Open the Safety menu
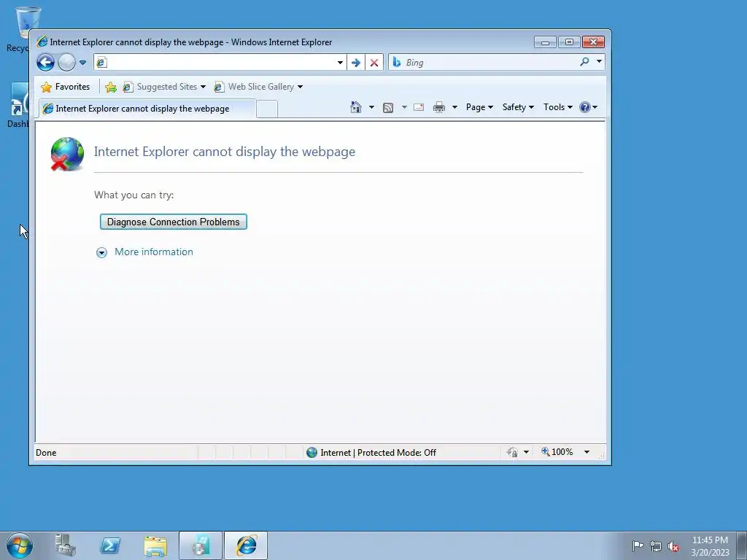 [518, 107]
